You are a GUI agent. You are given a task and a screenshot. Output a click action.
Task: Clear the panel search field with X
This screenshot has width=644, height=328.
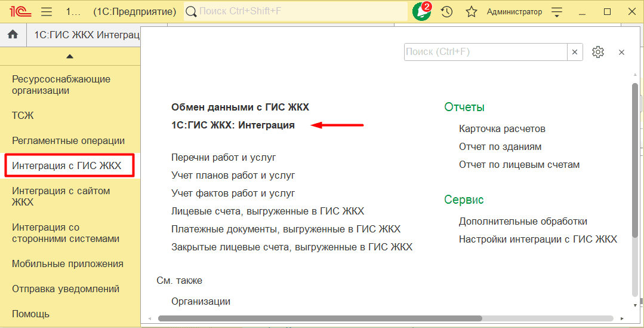click(575, 52)
